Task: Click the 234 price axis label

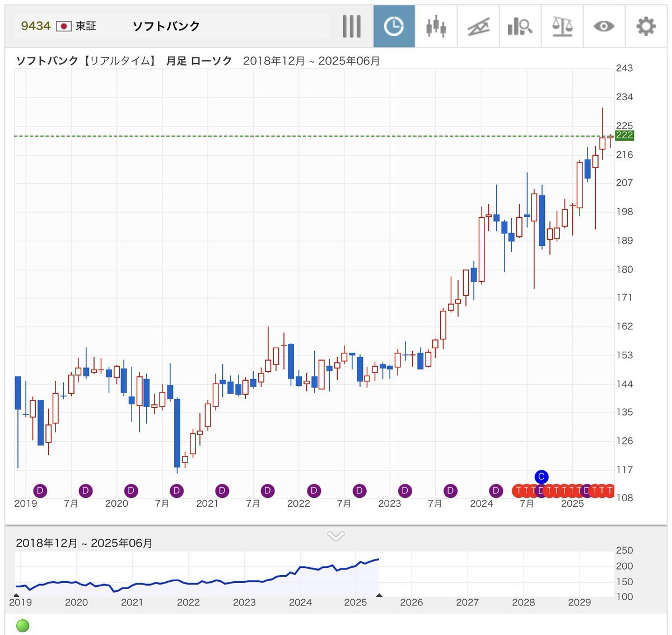Action: pyautogui.click(x=624, y=97)
